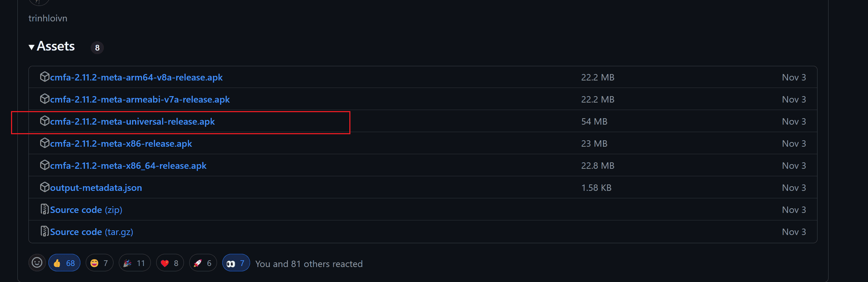Click package icon beside x86-release apk

click(x=44, y=143)
